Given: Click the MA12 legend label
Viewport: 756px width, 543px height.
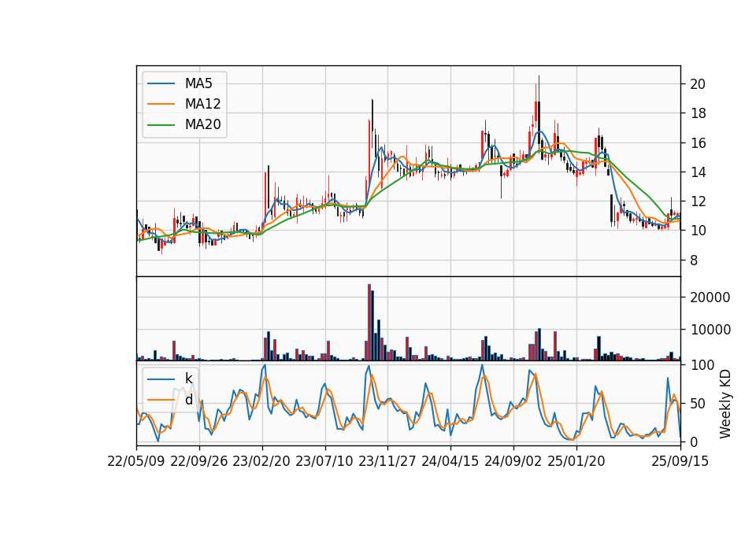Looking at the screenshot, I should coord(202,104).
